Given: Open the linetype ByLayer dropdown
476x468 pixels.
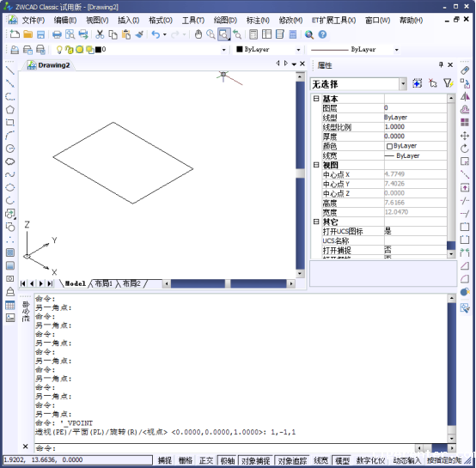Looking at the screenshot, I should click(x=396, y=50).
